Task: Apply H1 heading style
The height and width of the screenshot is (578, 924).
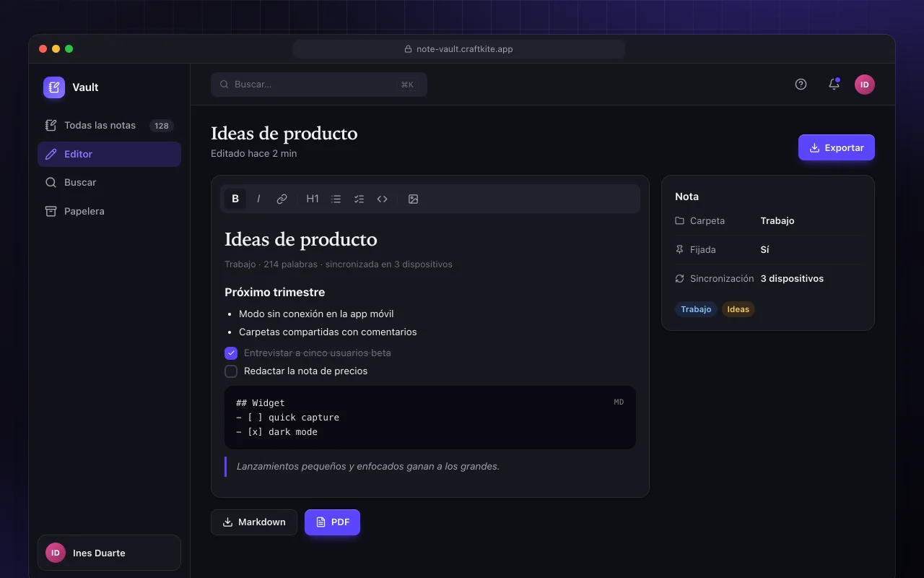Action: [313, 199]
